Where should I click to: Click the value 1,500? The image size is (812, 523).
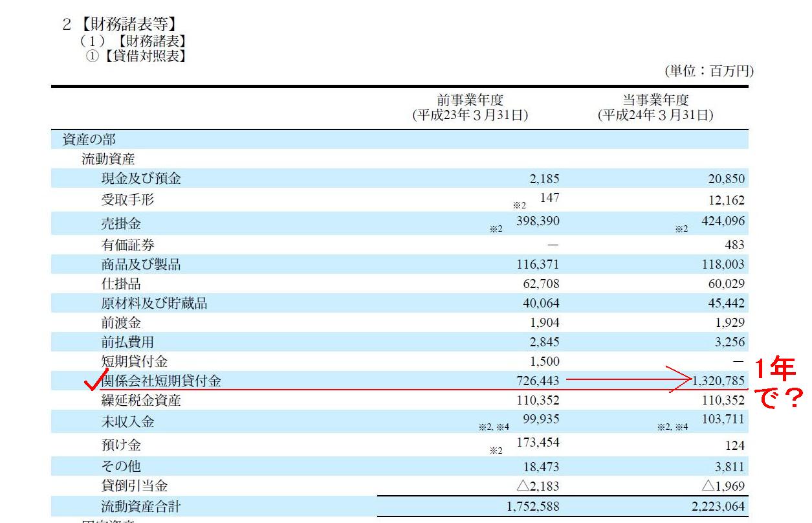point(543,361)
